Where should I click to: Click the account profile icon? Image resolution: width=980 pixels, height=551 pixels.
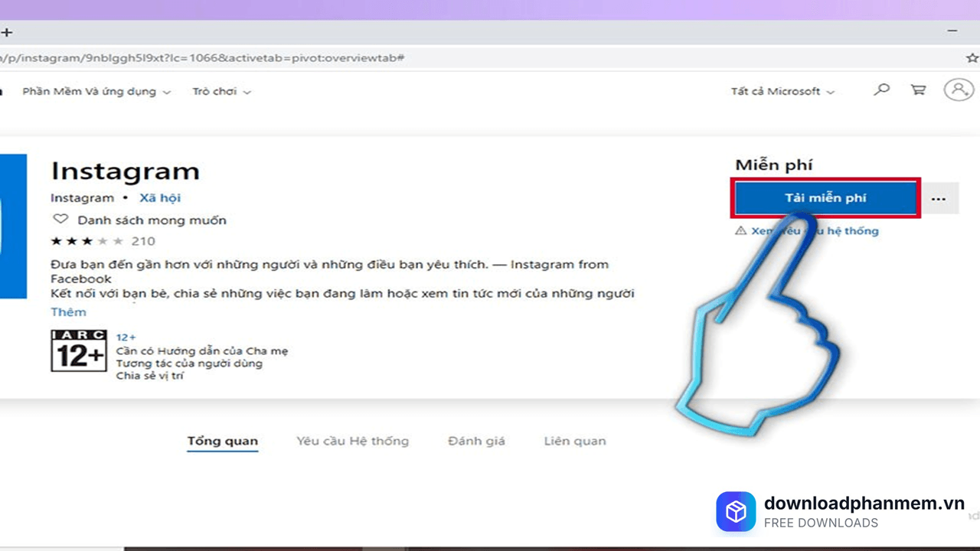(958, 90)
